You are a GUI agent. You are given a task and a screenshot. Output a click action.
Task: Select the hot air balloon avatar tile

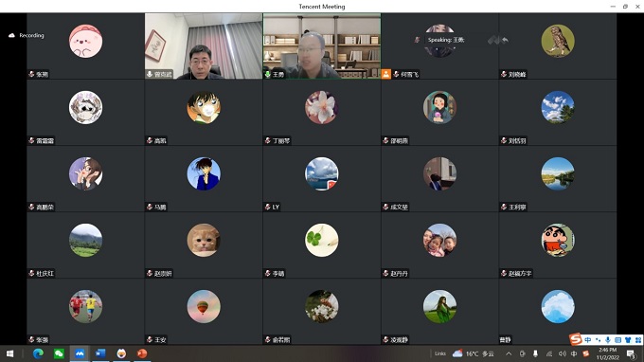[x=204, y=311]
